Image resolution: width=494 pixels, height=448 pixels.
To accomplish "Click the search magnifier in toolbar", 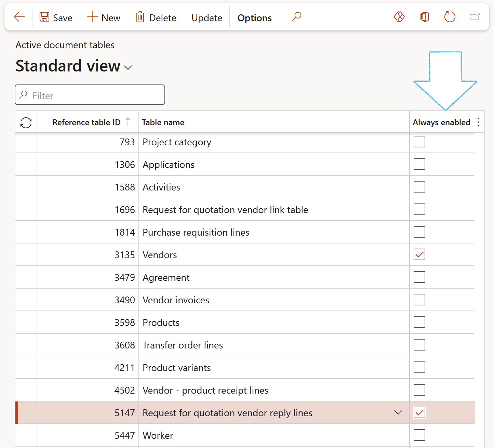I will point(296,17).
